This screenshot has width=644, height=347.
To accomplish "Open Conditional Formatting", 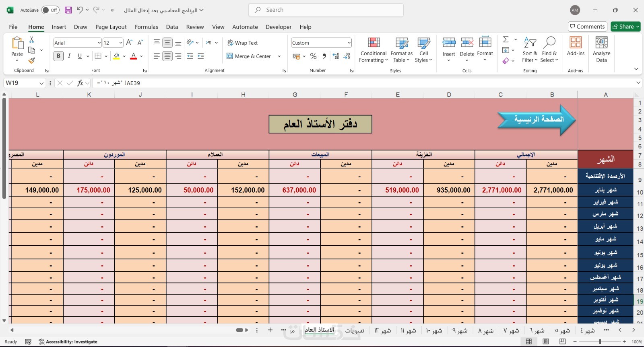I will tap(374, 50).
